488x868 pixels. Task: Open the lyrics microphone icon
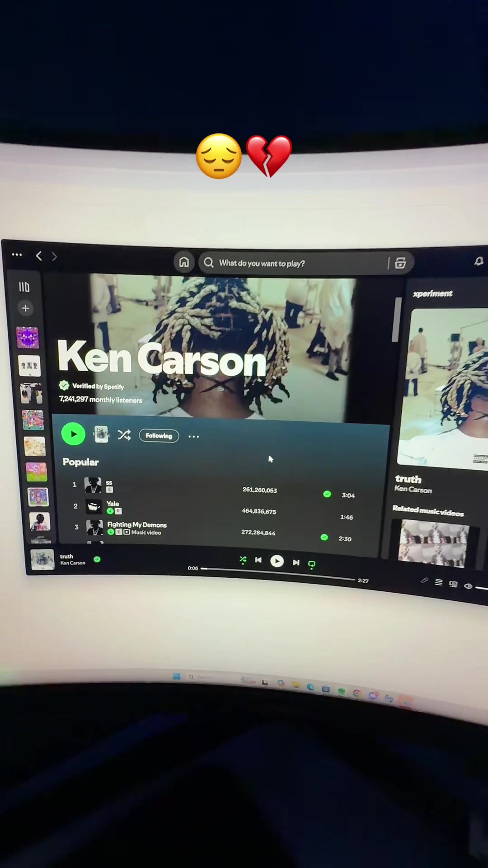click(x=424, y=580)
